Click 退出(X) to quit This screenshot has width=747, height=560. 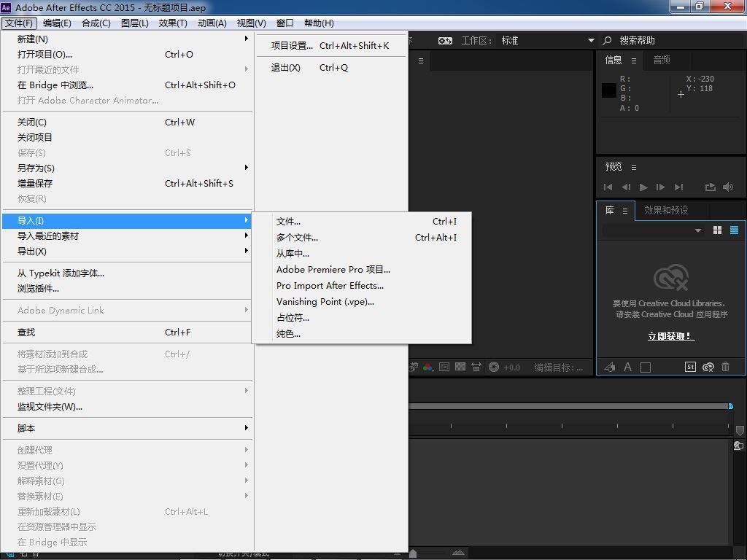click(x=331, y=68)
